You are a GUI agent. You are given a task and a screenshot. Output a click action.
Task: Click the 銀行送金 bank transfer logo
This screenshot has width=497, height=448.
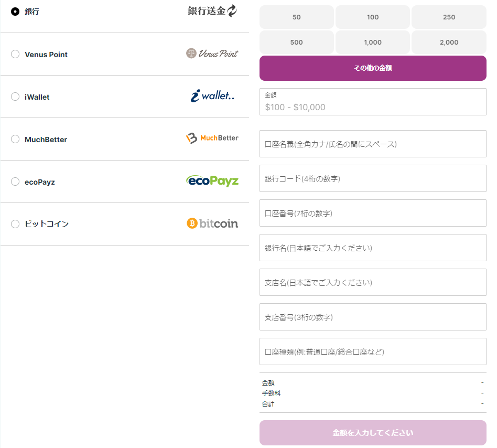click(212, 11)
